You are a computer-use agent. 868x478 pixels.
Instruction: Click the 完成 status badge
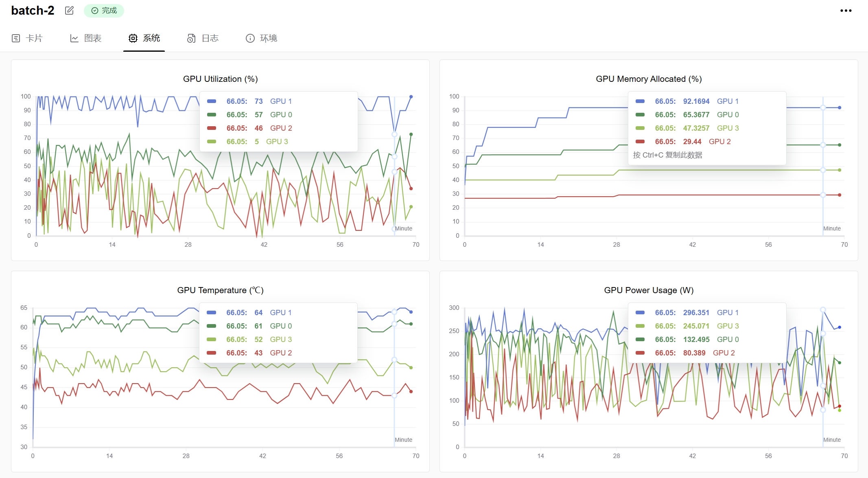pos(104,11)
